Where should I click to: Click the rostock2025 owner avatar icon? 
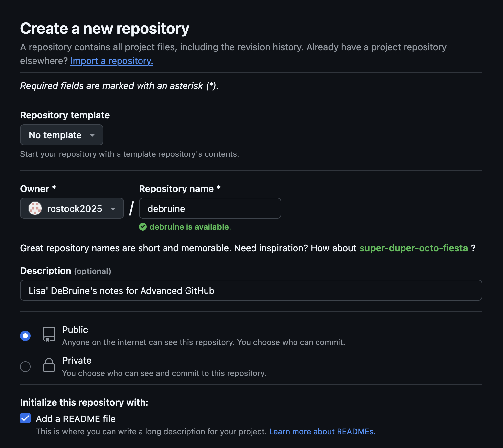pos(35,208)
